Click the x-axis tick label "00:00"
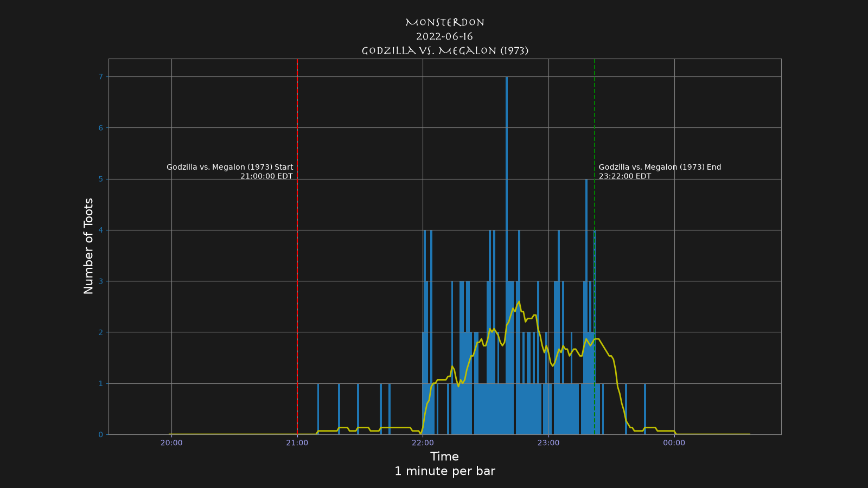Viewport: 868px width, 488px height. coord(674,443)
